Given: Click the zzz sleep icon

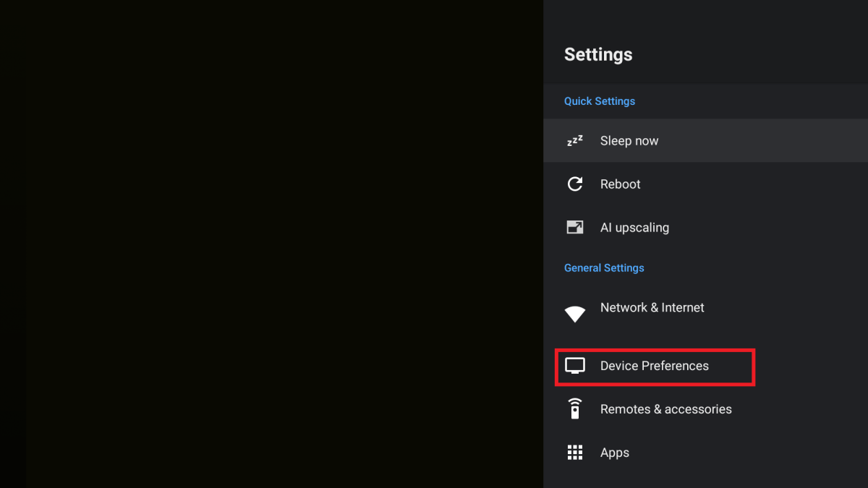Looking at the screenshot, I should click(575, 141).
